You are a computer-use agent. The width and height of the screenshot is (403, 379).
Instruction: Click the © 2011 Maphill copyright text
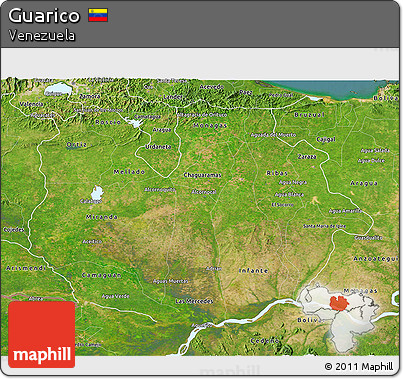pyautogui.click(x=359, y=367)
